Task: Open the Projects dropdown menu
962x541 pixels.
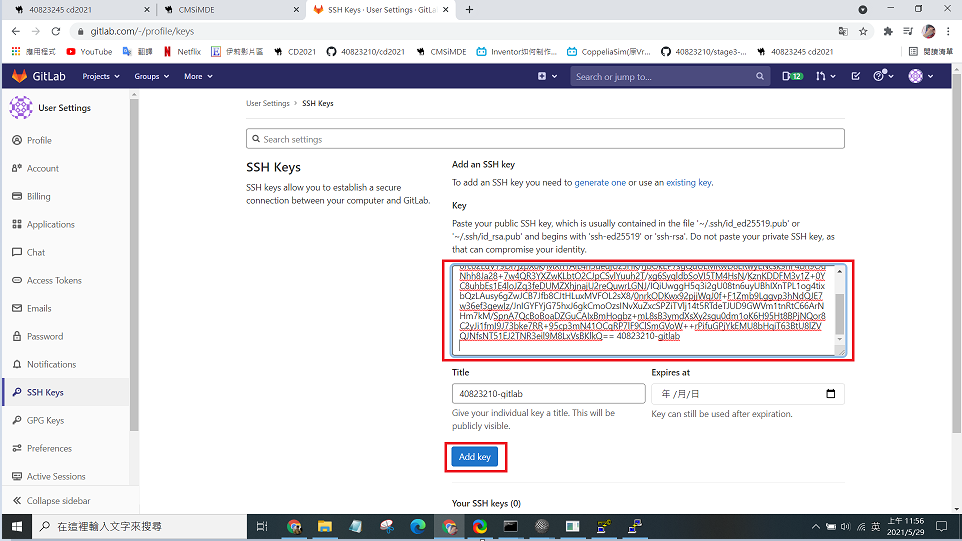Action: pos(101,76)
